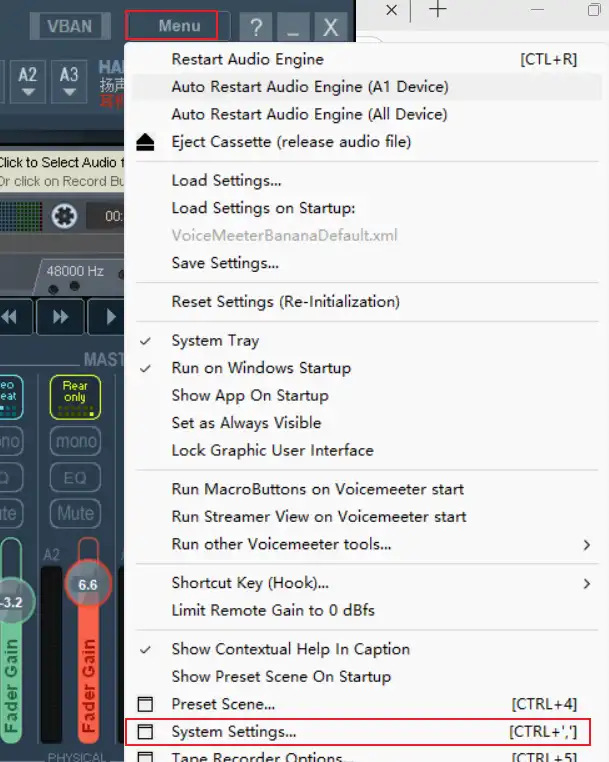
Task: Click the System Settings window icon
Action: tap(146, 732)
